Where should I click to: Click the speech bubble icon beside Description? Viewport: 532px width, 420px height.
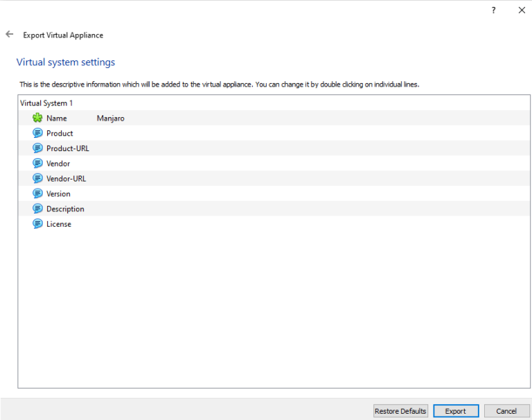(37, 209)
